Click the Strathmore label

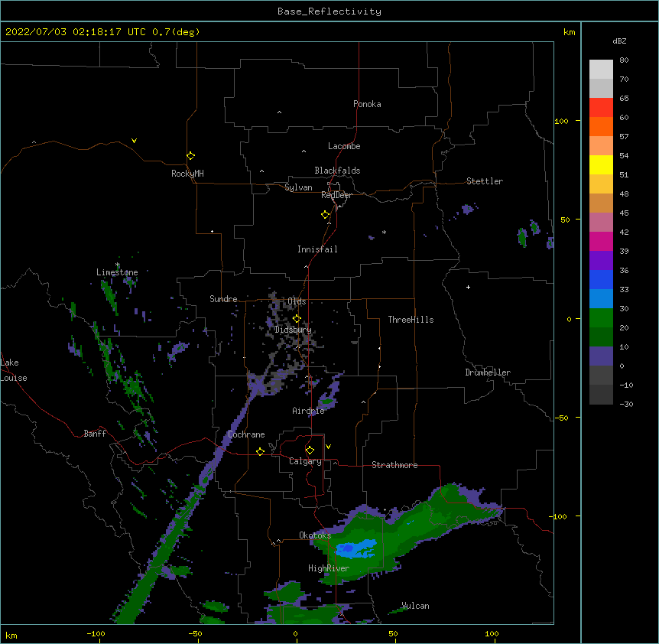[x=394, y=465]
